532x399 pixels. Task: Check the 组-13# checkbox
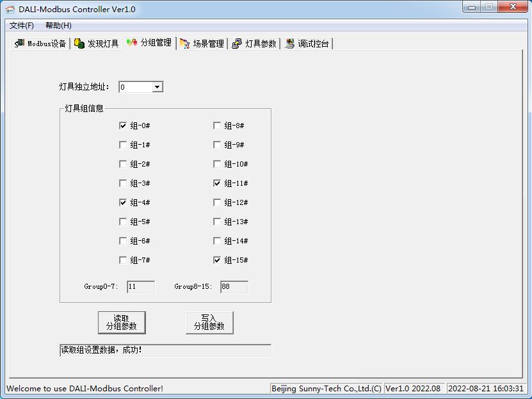[x=217, y=222]
